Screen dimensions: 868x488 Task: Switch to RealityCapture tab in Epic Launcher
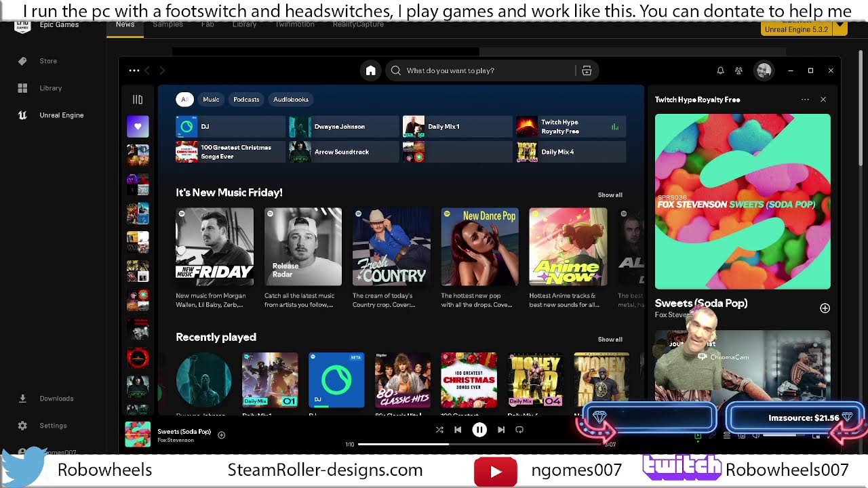click(358, 24)
